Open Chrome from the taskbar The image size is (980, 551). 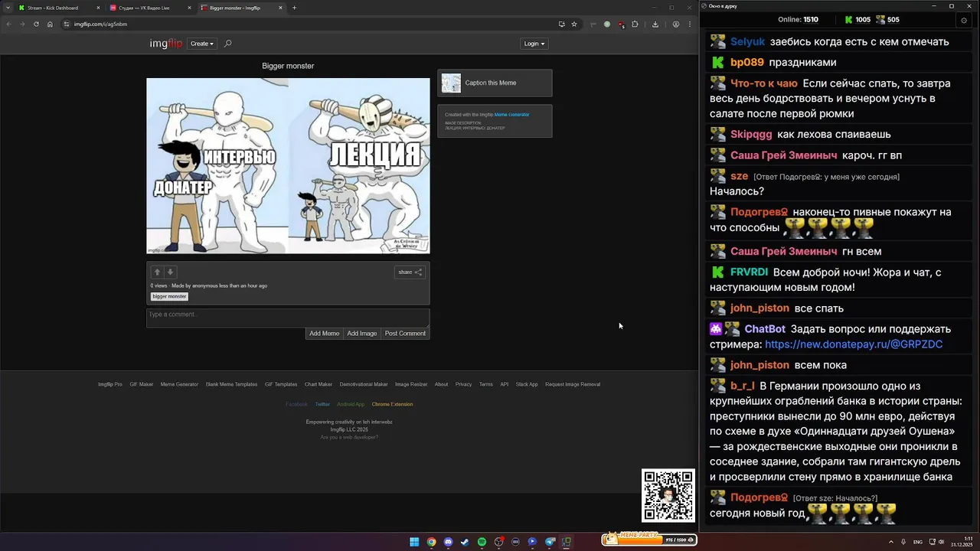click(x=431, y=542)
